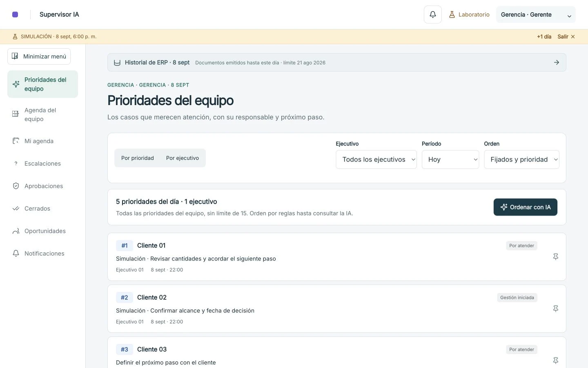Viewport: 588px width, 368px height.
Task: Click 'Definir el próximo paso con el cliente'
Action: [166, 363]
